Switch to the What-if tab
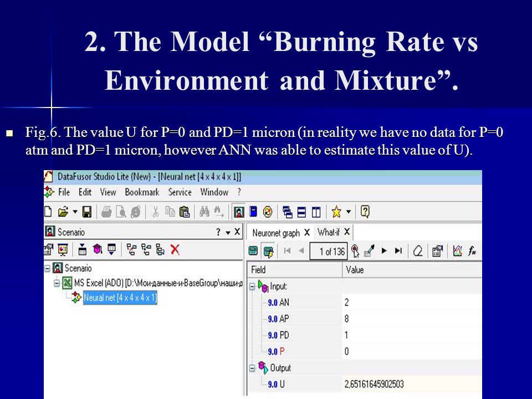532x399 pixels. (x=329, y=232)
